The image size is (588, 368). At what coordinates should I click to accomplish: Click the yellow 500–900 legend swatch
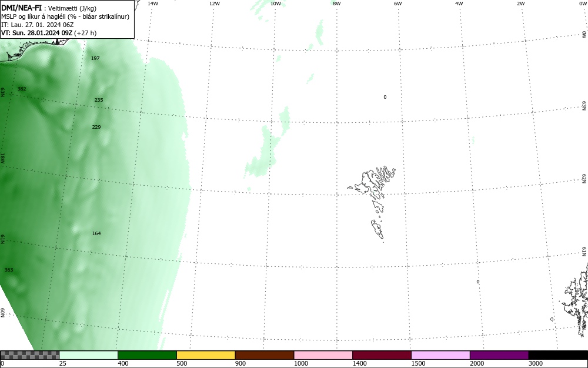point(206,355)
